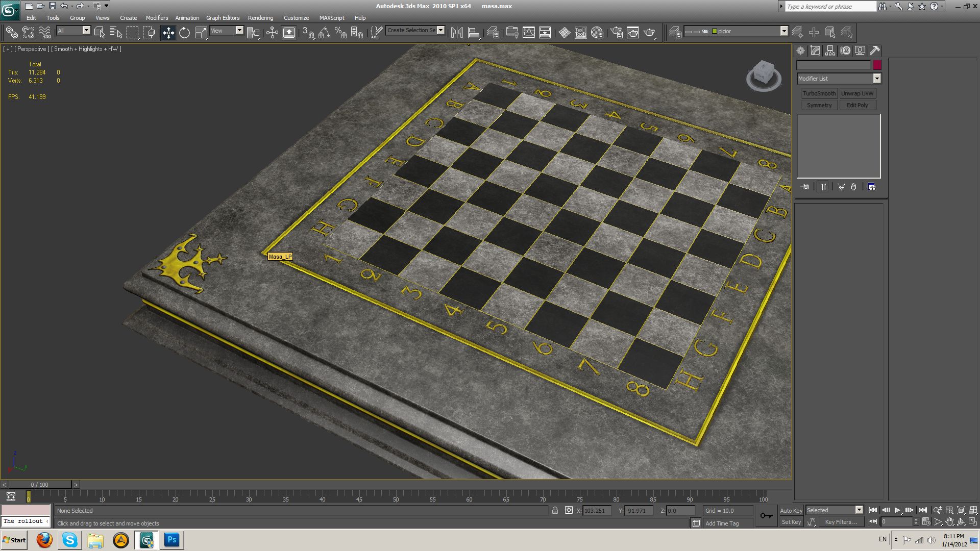Open the Hierarchy command panel tab
The height and width of the screenshot is (551, 980).
830,51
